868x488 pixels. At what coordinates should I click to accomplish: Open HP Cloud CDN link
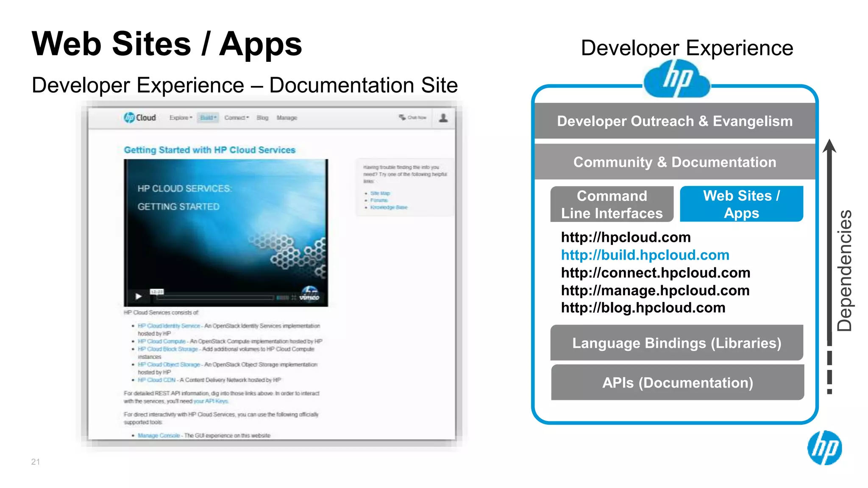(156, 380)
